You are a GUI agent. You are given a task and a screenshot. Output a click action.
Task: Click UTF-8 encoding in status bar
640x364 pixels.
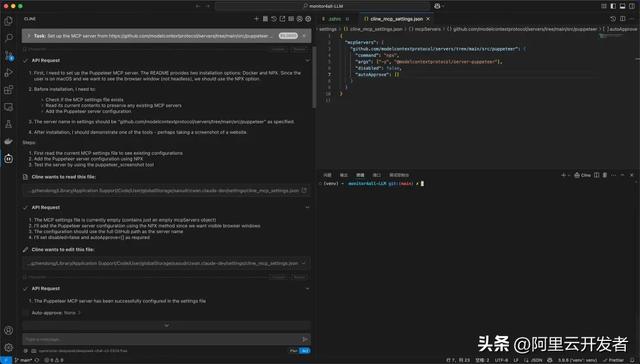click(x=502, y=360)
